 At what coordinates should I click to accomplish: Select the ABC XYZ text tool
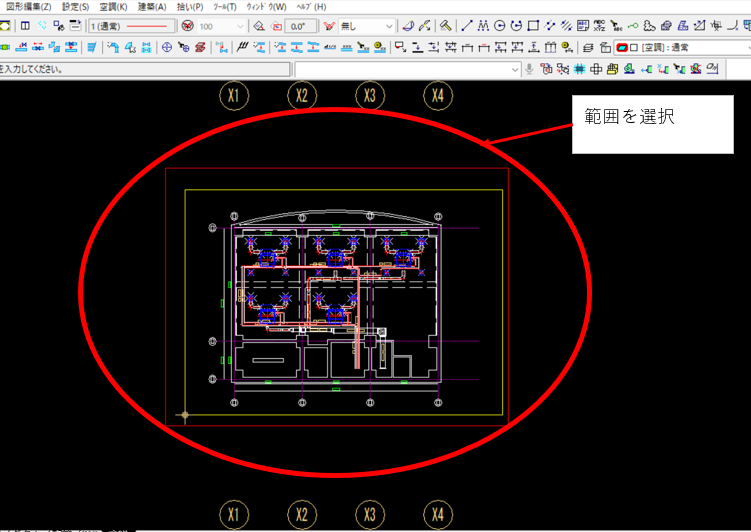(599, 25)
